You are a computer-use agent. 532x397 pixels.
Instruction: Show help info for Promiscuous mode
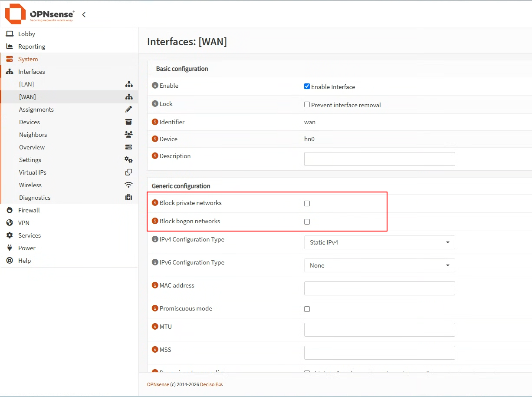[155, 308]
